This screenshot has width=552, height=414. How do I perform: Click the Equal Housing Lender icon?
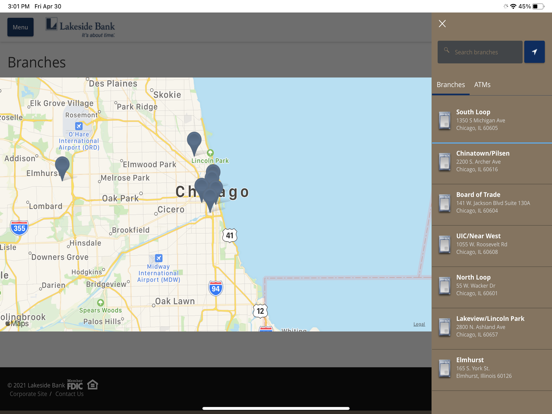(93, 384)
